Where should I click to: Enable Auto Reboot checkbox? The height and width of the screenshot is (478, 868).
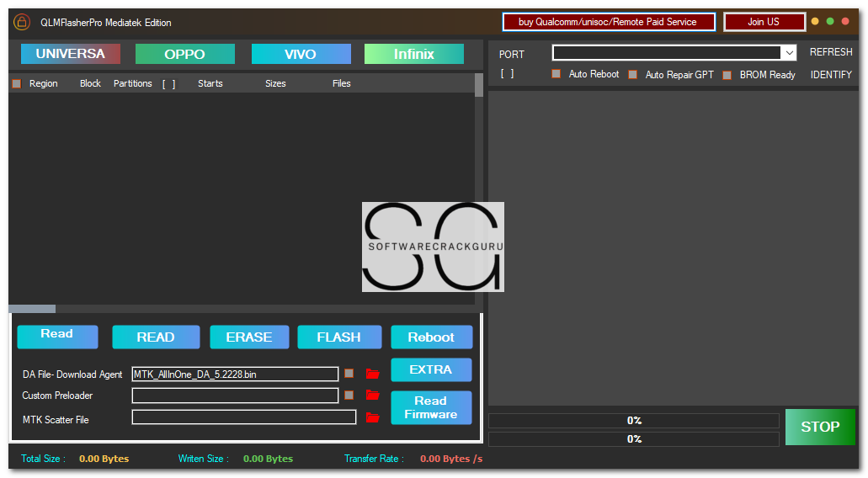coord(556,73)
